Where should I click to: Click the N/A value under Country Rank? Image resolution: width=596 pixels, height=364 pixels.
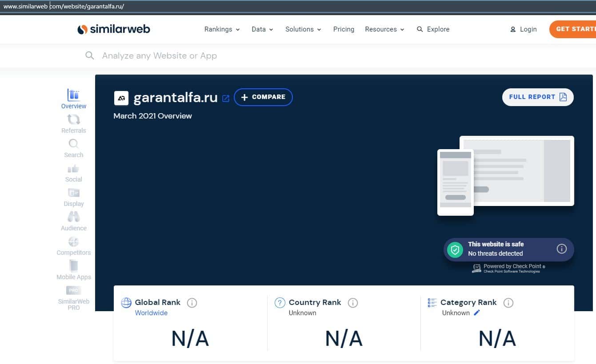tap(344, 339)
